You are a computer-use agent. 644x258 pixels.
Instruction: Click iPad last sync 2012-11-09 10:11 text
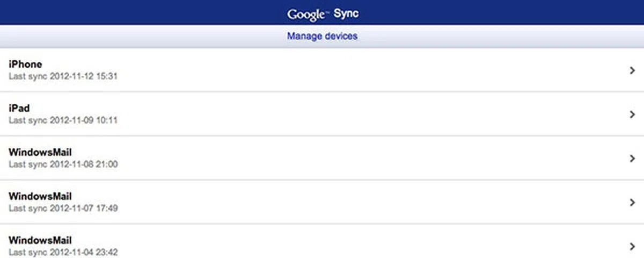click(63, 120)
